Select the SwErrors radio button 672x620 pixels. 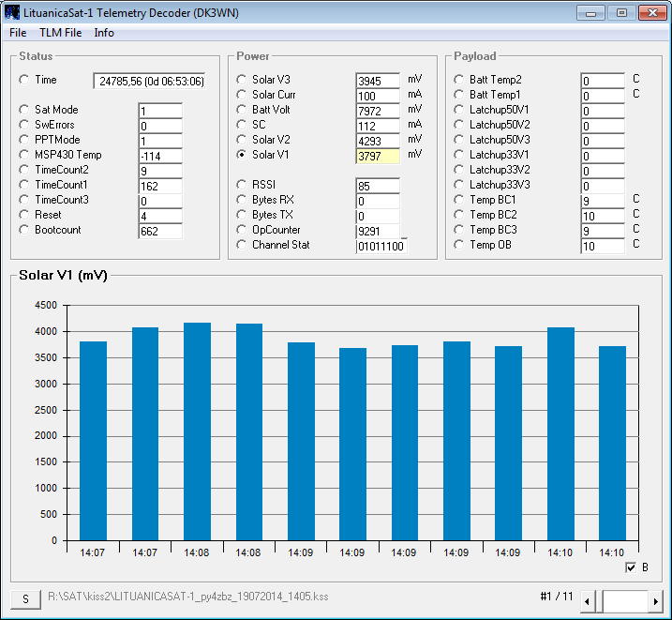(x=24, y=125)
